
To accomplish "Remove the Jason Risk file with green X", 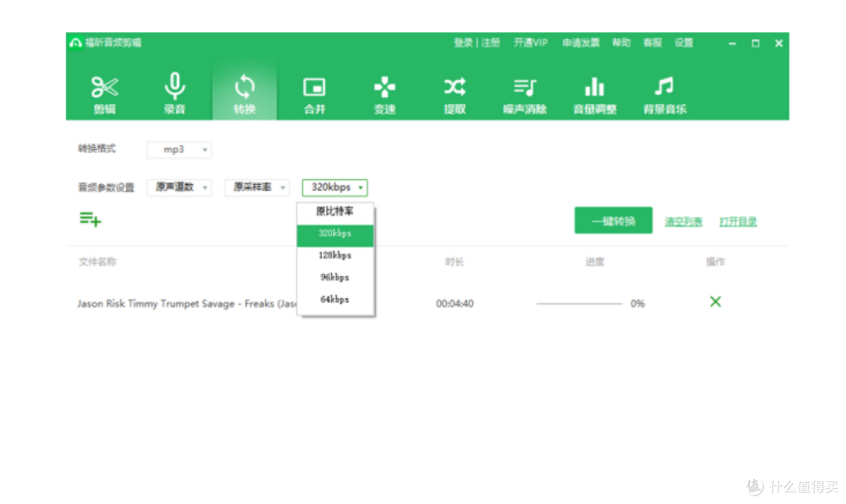I will (715, 301).
